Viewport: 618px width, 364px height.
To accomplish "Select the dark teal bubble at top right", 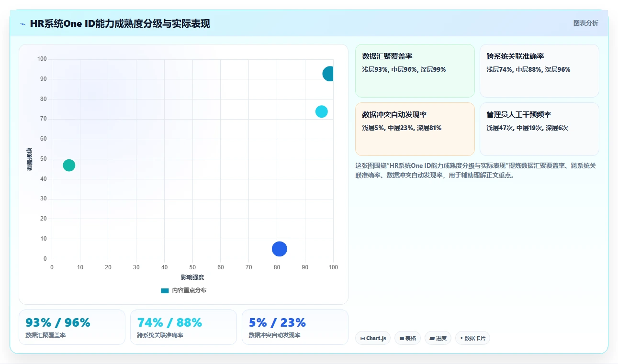I will click(328, 74).
